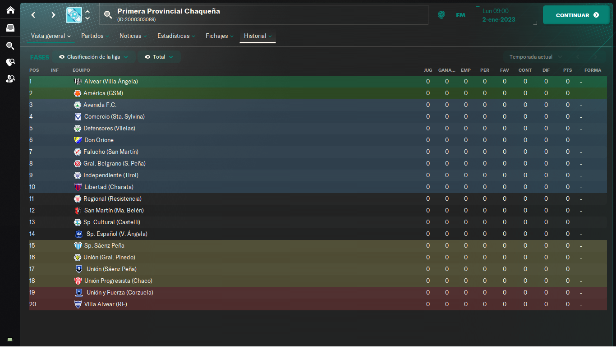The width and height of the screenshot is (616, 364).
Task: Expand the Vista general tab menu
Action: [x=51, y=36]
